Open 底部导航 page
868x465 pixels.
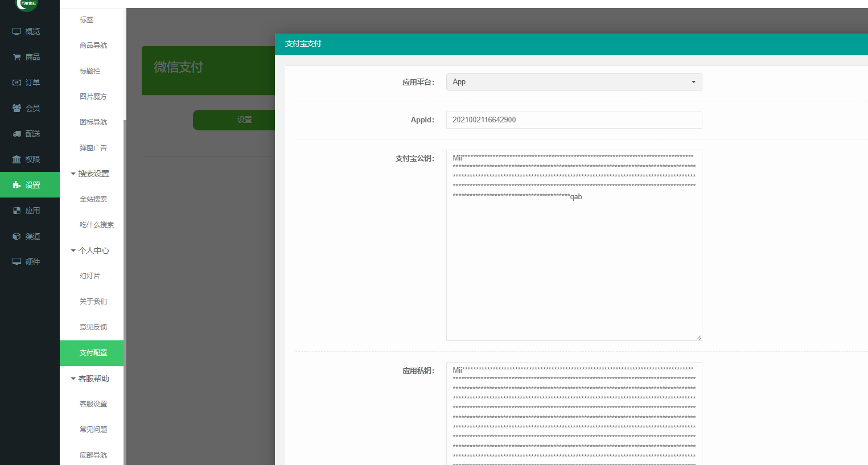93,455
